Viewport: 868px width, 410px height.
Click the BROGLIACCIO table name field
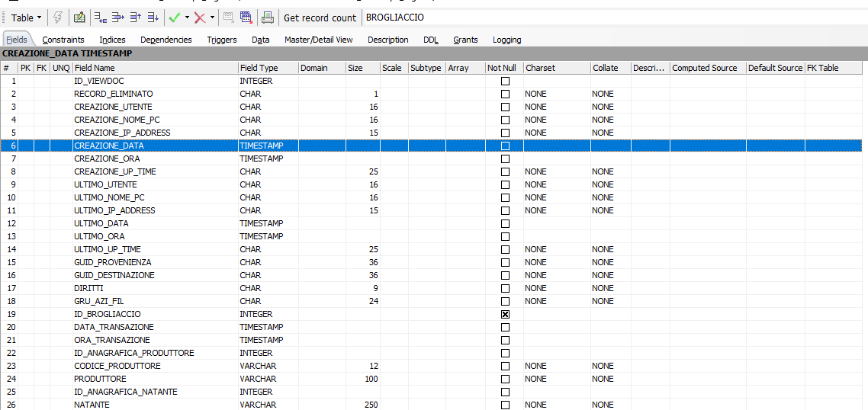click(x=615, y=18)
